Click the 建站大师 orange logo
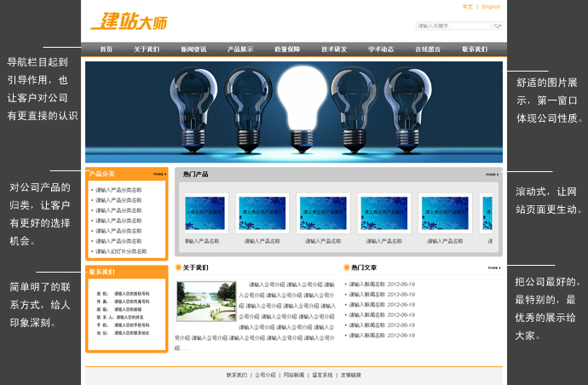 [x=129, y=21]
